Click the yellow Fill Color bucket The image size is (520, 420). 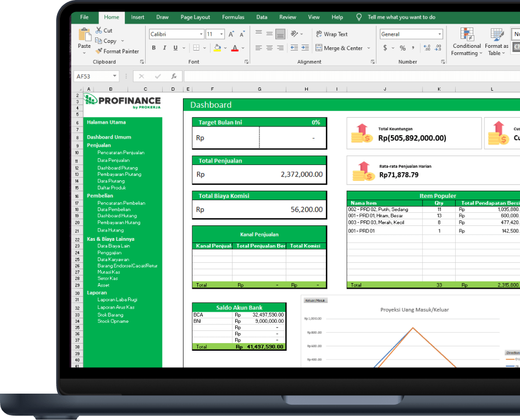217,48
